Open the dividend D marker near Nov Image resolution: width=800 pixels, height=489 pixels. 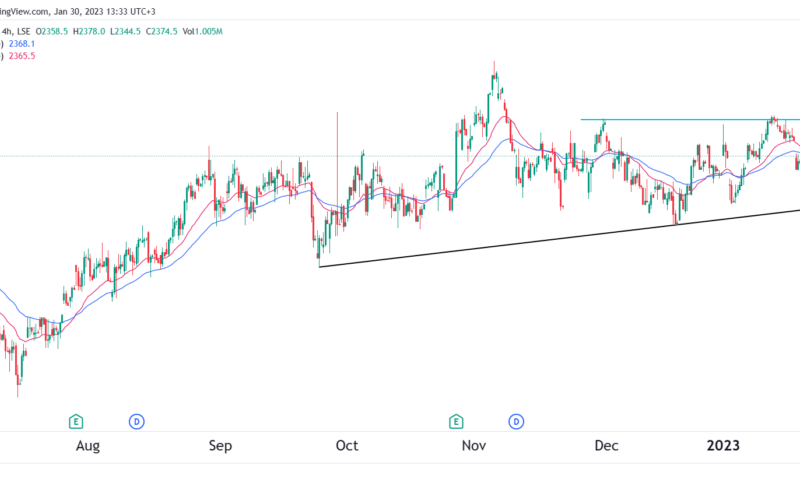click(x=517, y=421)
